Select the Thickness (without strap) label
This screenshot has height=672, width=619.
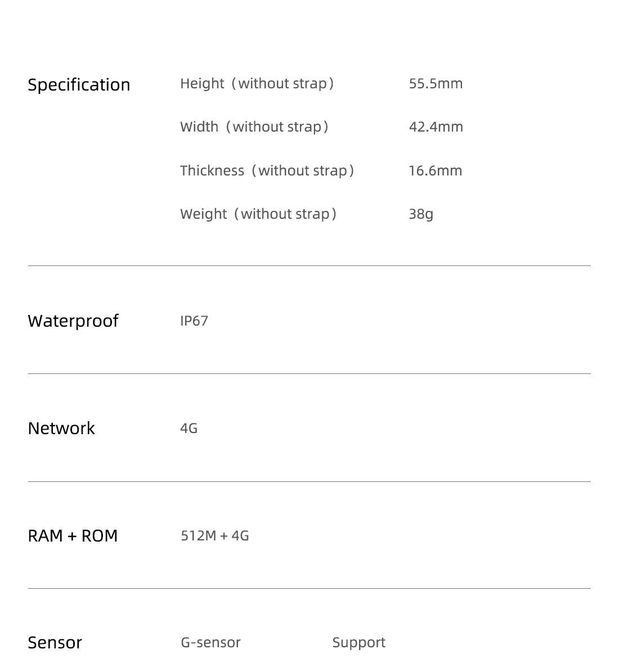267,170
